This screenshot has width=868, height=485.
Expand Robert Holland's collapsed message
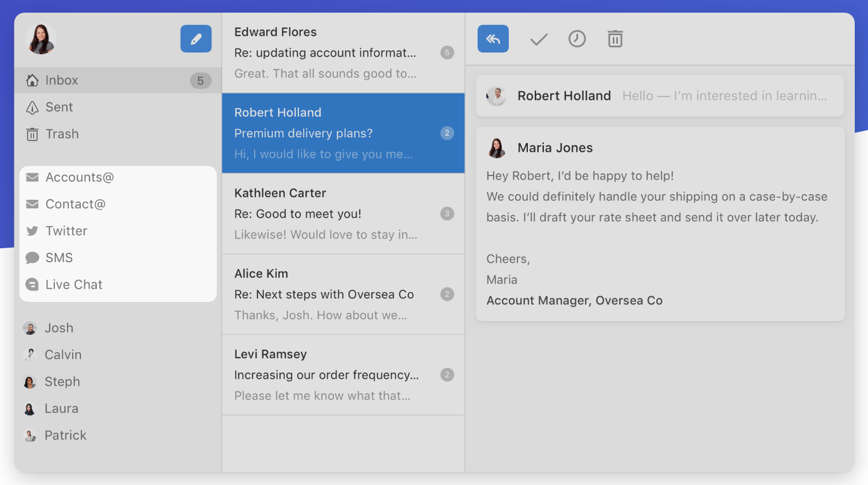pyautogui.click(x=660, y=96)
